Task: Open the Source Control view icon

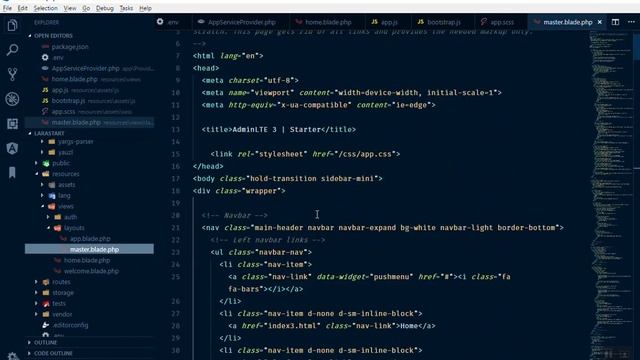Action: 12,74
